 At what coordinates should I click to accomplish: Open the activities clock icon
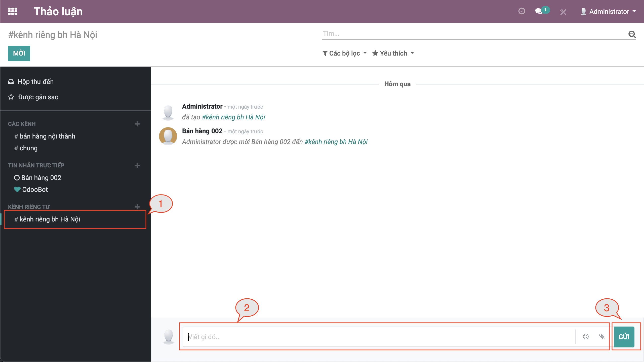pyautogui.click(x=521, y=11)
